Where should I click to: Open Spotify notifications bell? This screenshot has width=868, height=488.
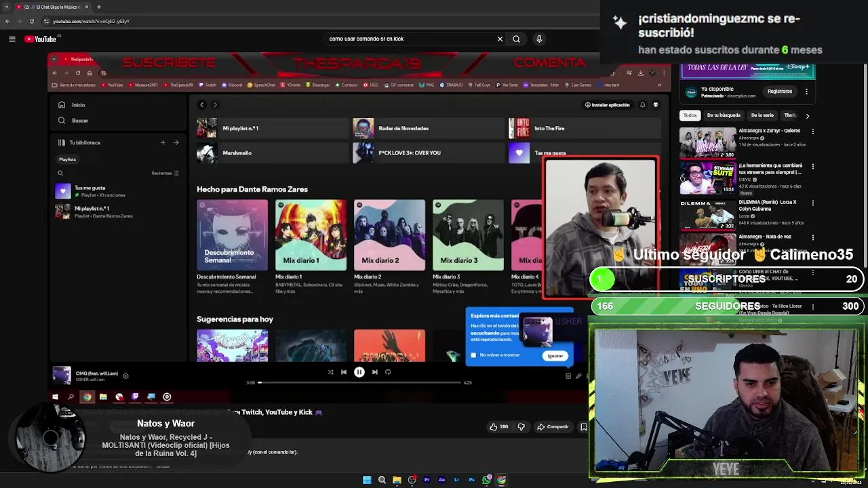pos(642,105)
